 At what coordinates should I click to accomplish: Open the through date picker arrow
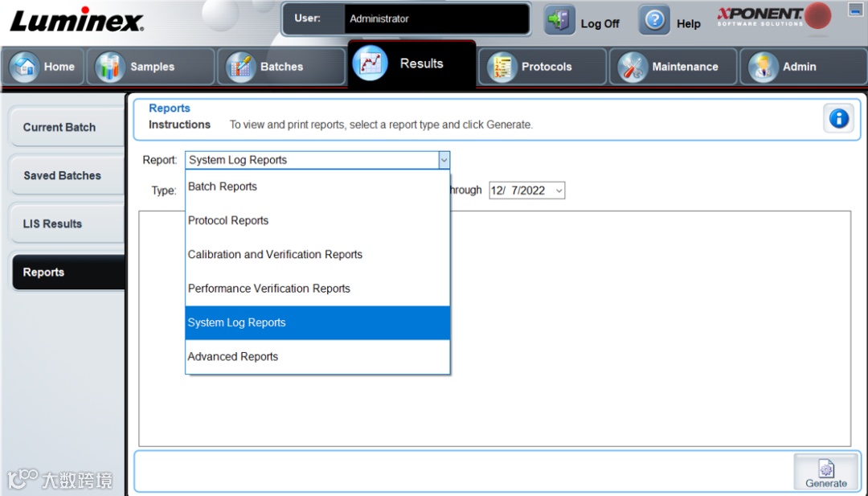point(559,191)
